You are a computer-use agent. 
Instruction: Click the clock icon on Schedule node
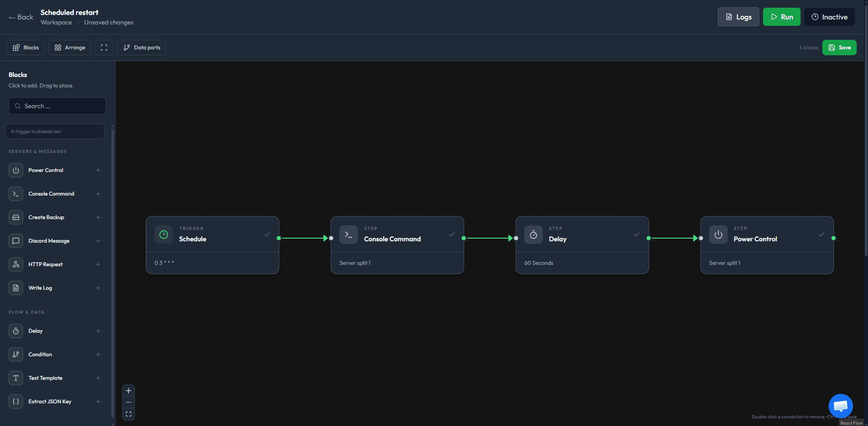tap(164, 235)
